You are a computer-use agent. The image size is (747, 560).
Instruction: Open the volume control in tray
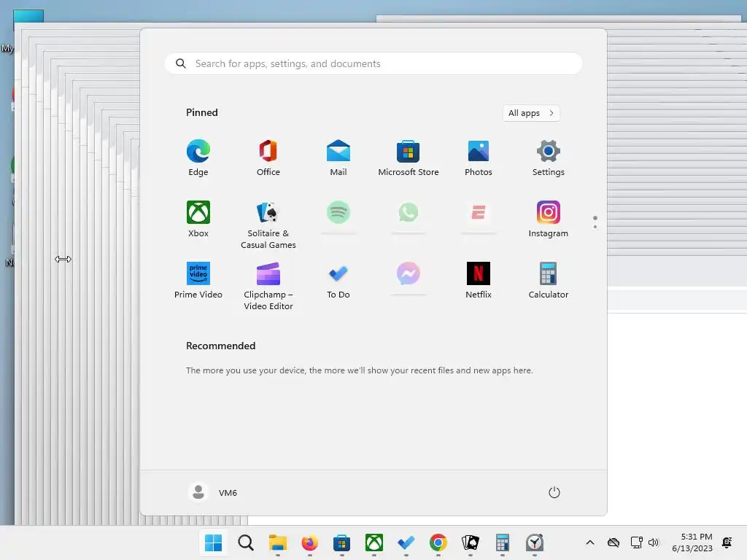(654, 542)
